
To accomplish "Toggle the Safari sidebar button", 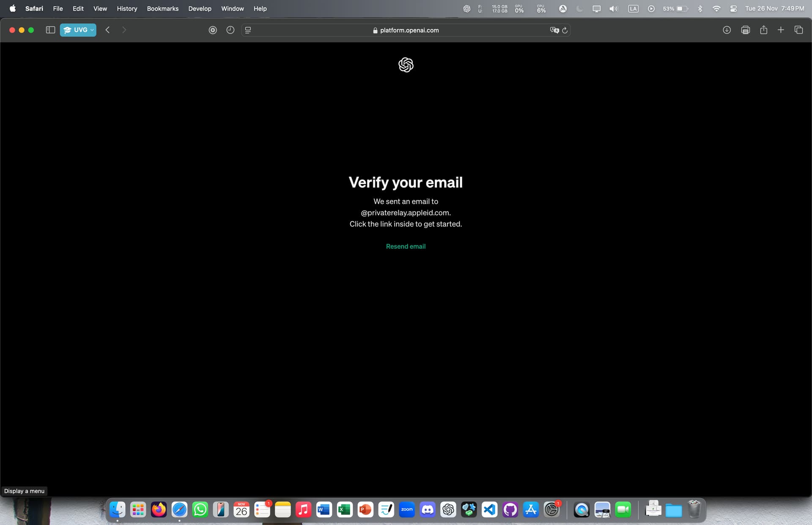I will click(x=50, y=30).
